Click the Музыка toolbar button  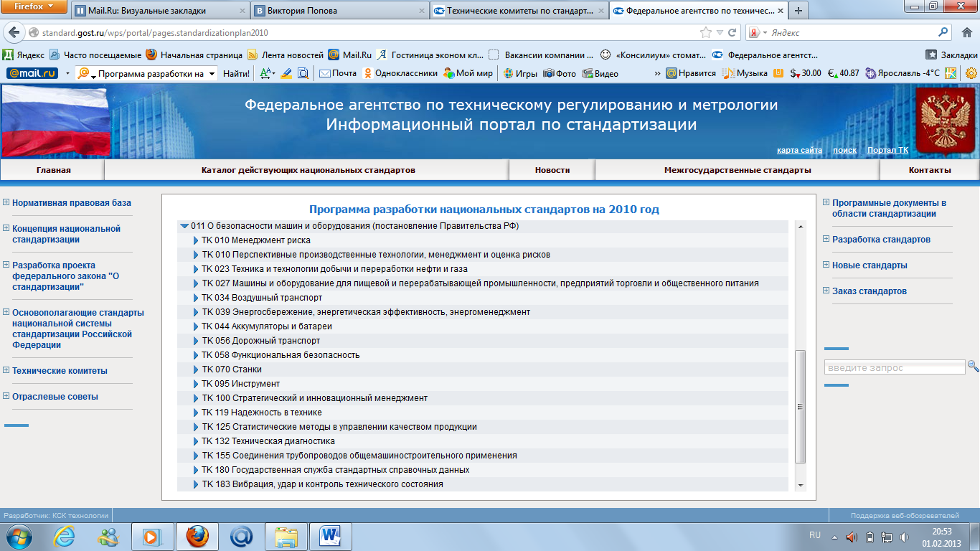(745, 73)
